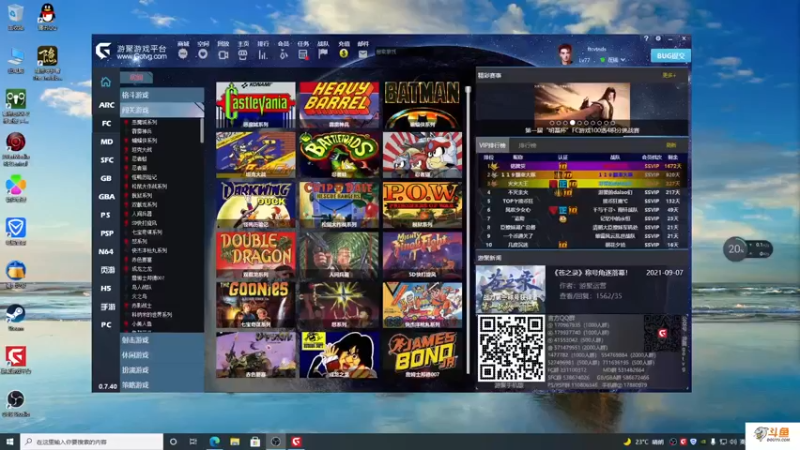Select the first carousel dot on banner

[552, 123]
